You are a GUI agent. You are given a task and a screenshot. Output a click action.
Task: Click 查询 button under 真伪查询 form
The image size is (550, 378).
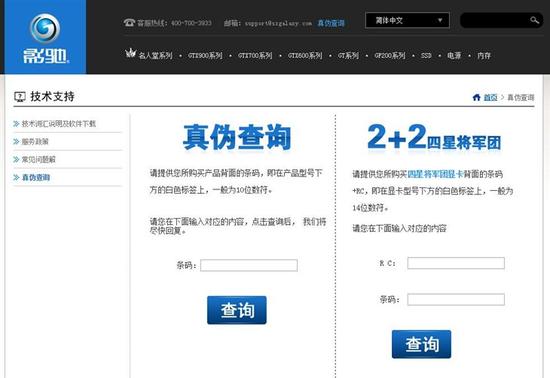coord(237,310)
